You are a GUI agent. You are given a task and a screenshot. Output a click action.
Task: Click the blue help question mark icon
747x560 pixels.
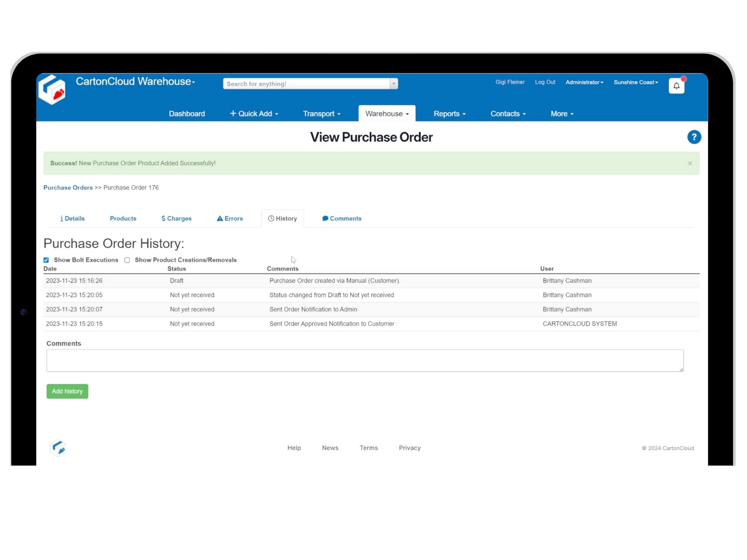point(694,137)
